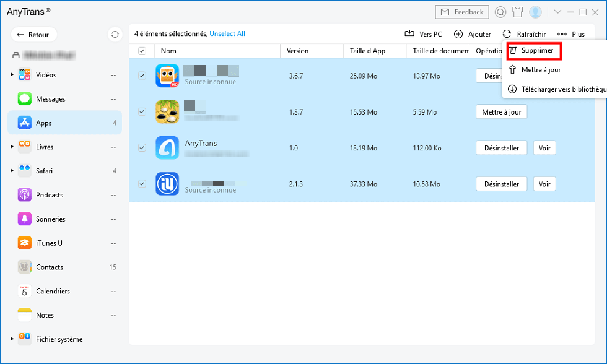The height and width of the screenshot is (364, 607).
Task: Click Voir for the AnyTrans app
Action: click(x=544, y=148)
